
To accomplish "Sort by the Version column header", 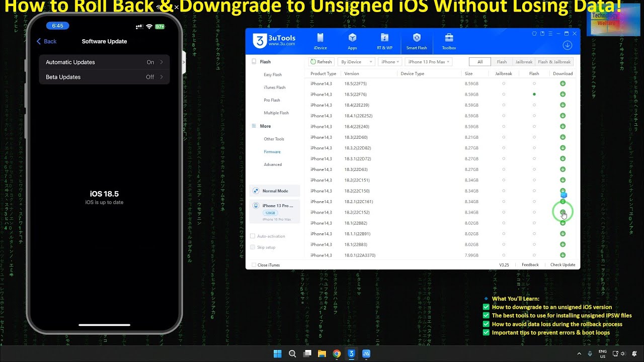I will click(352, 73).
